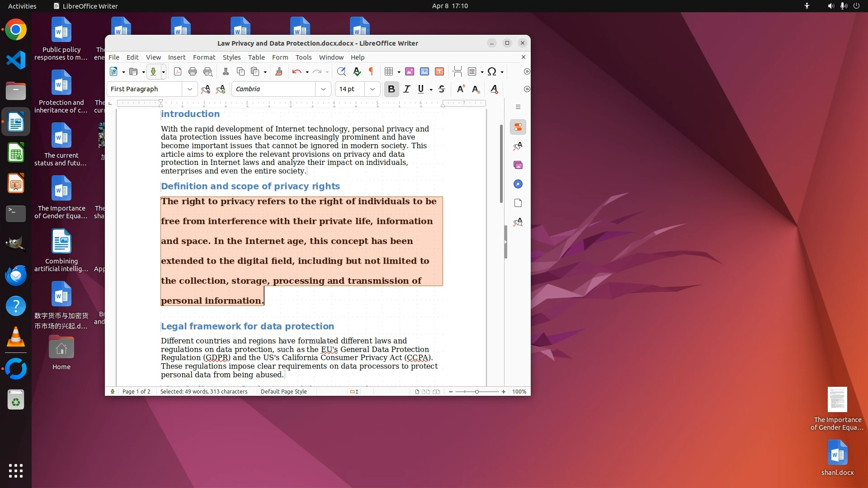Insert an image using toolbar icon

[410, 72]
